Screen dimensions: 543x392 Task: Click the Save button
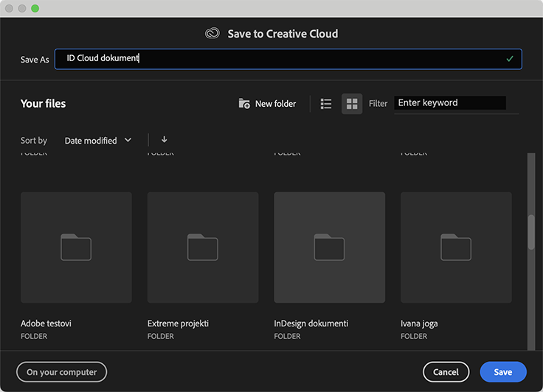click(502, 372)
